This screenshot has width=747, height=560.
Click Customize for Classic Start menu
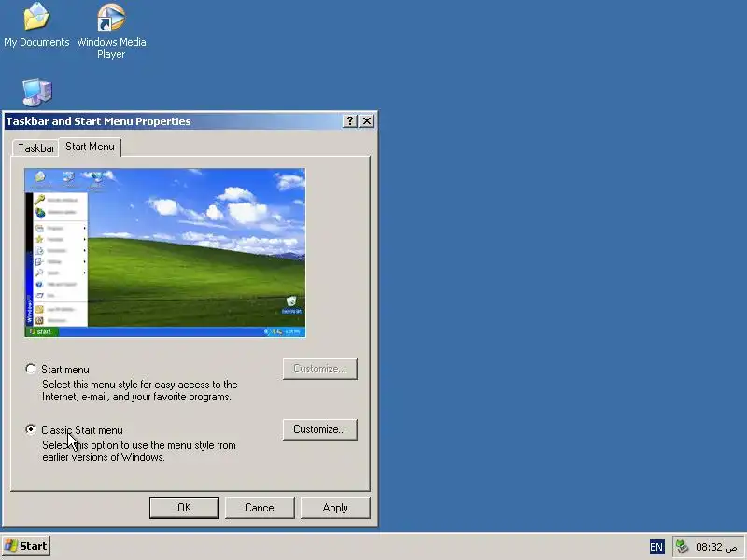319,429
